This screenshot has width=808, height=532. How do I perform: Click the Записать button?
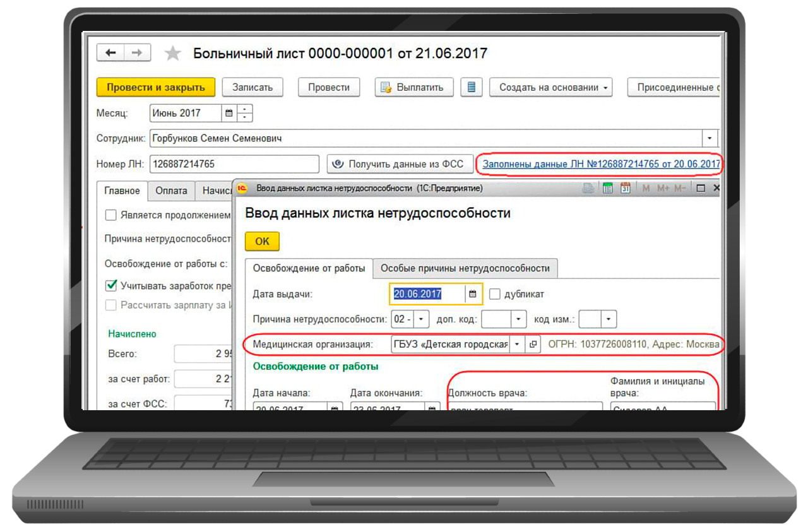pos(252,87)
